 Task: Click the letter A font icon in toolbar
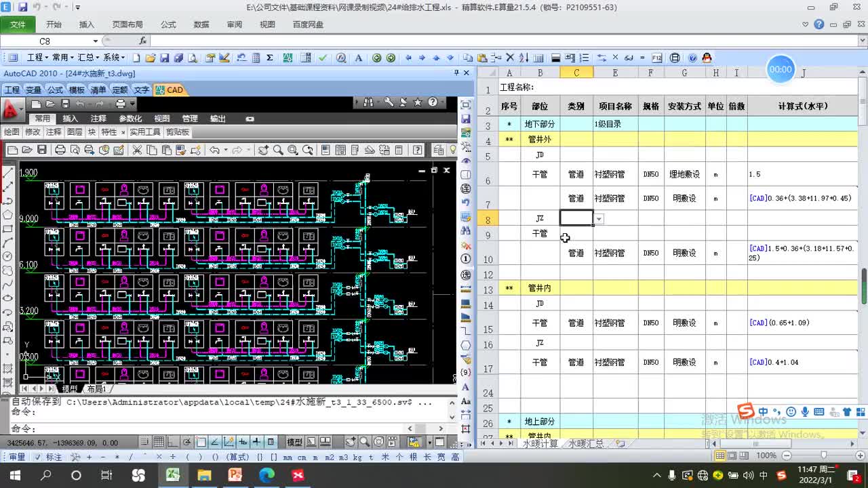point(359,58)
